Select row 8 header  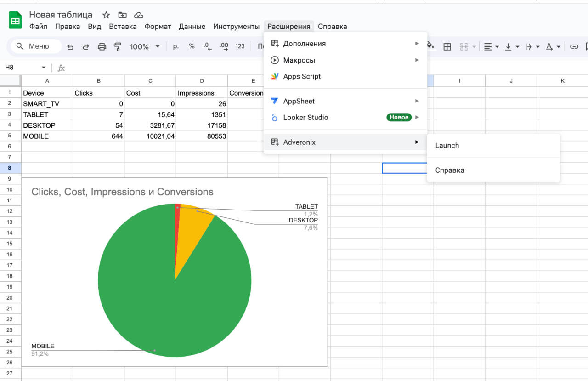[x=10, y=168]
